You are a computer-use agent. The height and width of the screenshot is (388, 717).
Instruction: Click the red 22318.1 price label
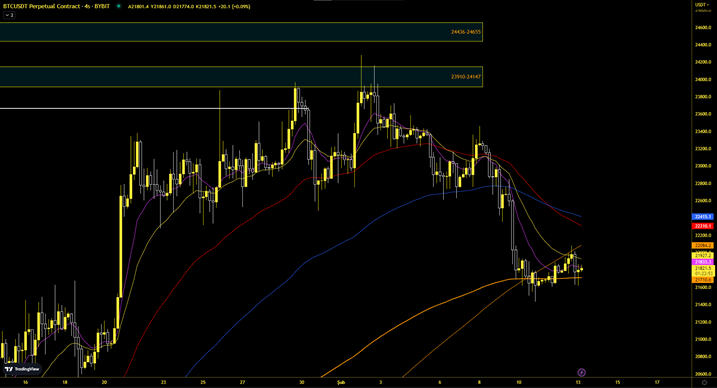pos(703,226)
